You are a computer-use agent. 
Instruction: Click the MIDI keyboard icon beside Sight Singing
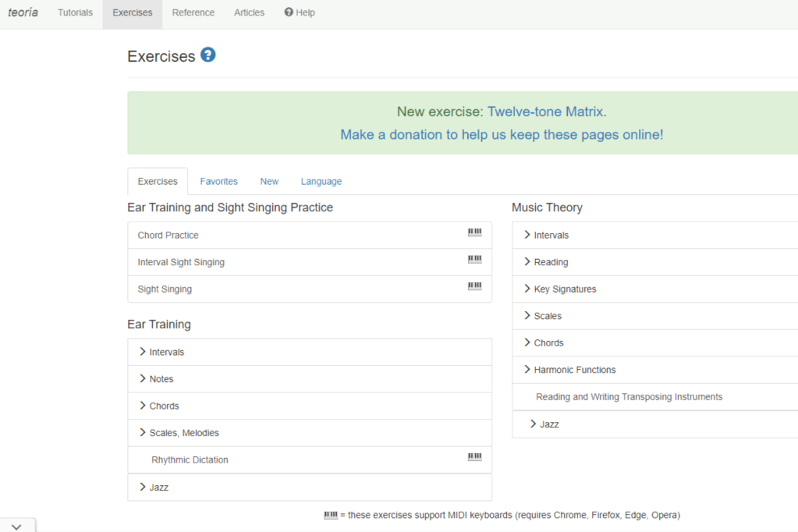pyautogui.click(x=474, y=286)
